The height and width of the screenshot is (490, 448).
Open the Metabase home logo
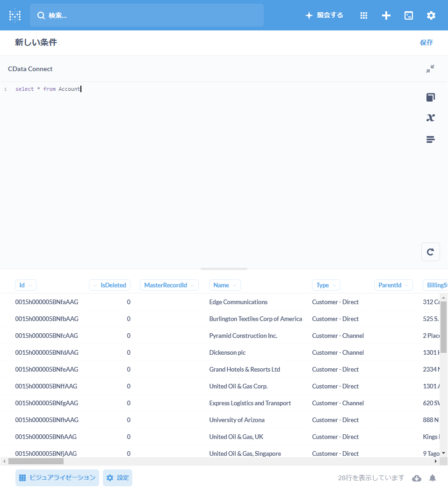(15, 15)
